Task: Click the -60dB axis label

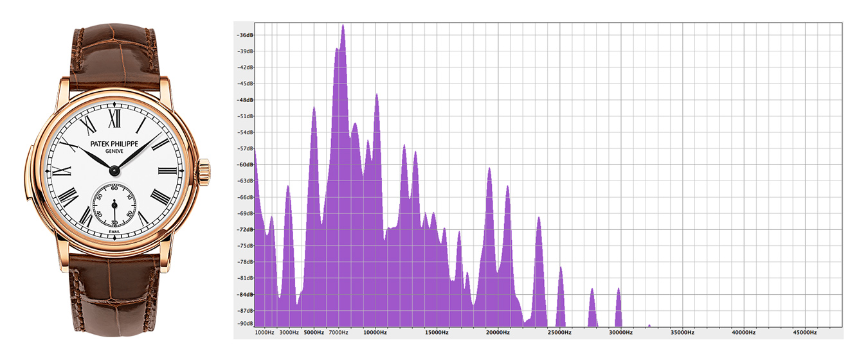Action: click(x=246, y=164)
